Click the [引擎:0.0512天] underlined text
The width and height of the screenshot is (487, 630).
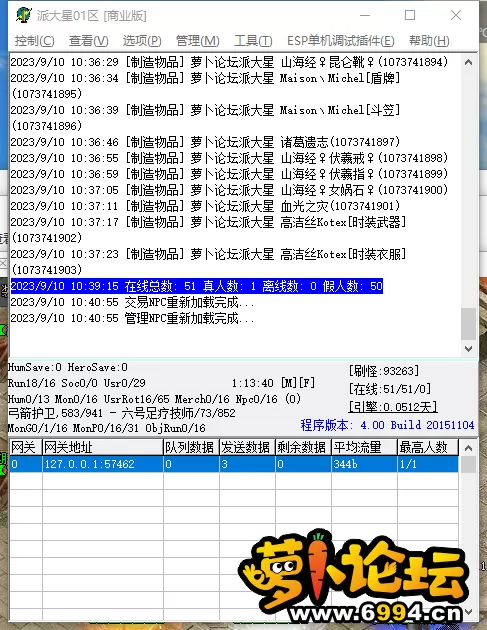393,407
